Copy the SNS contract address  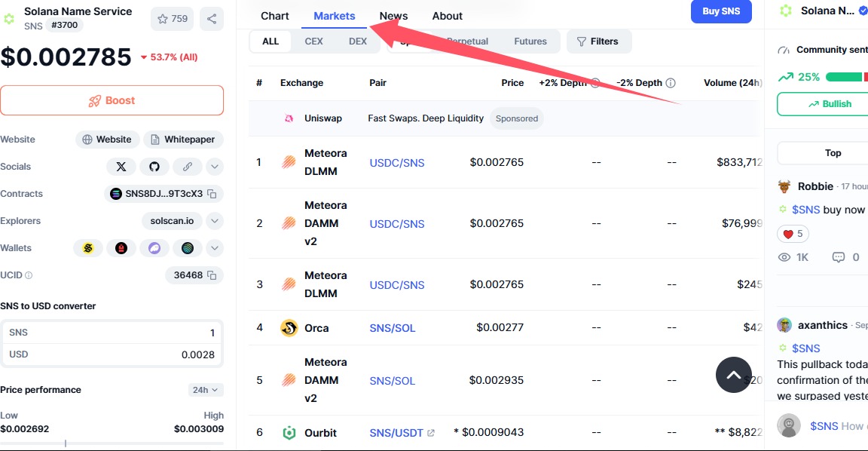(x=212, y=194)
